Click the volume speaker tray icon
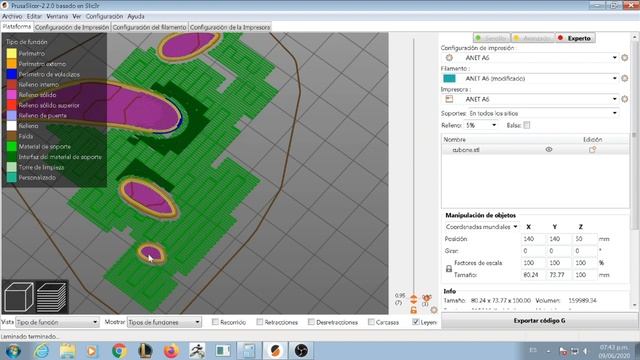The height and width of the screenshot is (360, 640). click(x=586, y=351)
